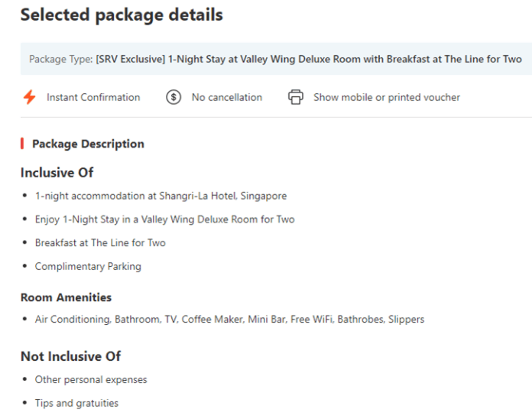The width and height of the screenshot is (532, 419).
Task: Click Show mobile or printed voucher text
Action: click(x=386, y=97)
